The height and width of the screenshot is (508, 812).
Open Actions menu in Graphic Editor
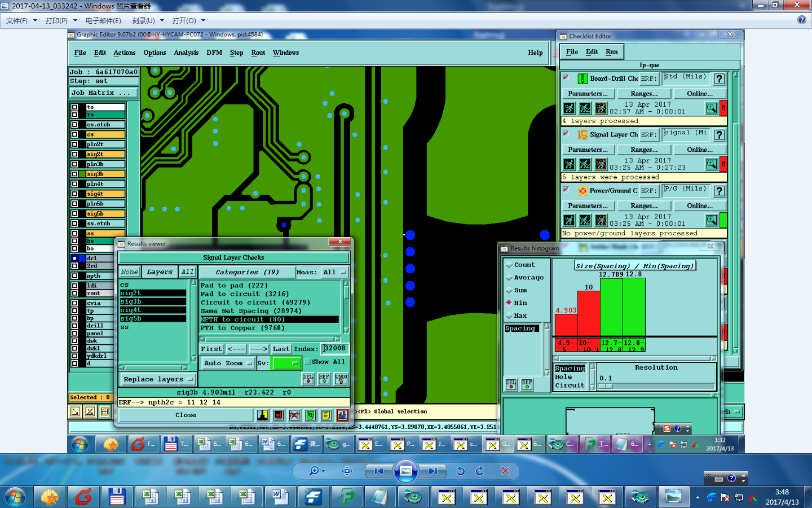(124, 52)
